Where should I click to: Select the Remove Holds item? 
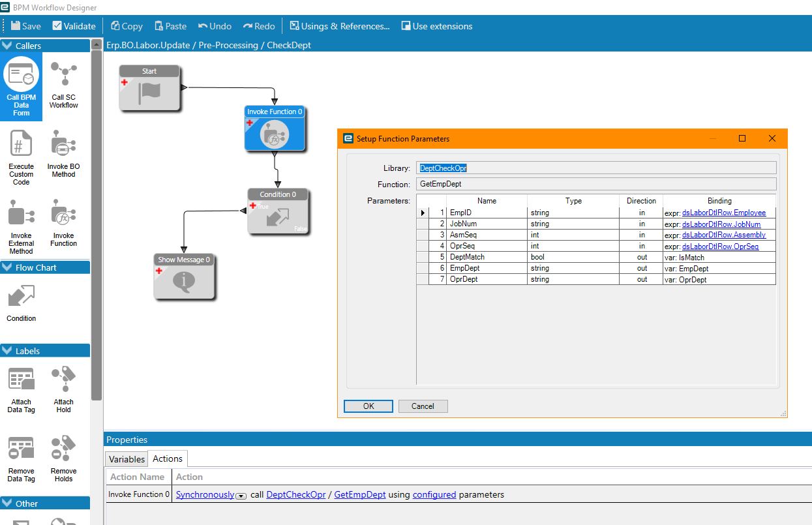[63, 458]
